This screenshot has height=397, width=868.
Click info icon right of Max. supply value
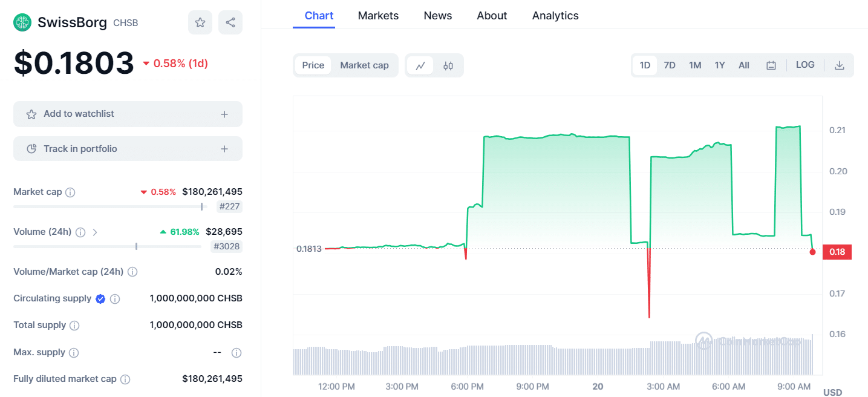tap(237, 352)
